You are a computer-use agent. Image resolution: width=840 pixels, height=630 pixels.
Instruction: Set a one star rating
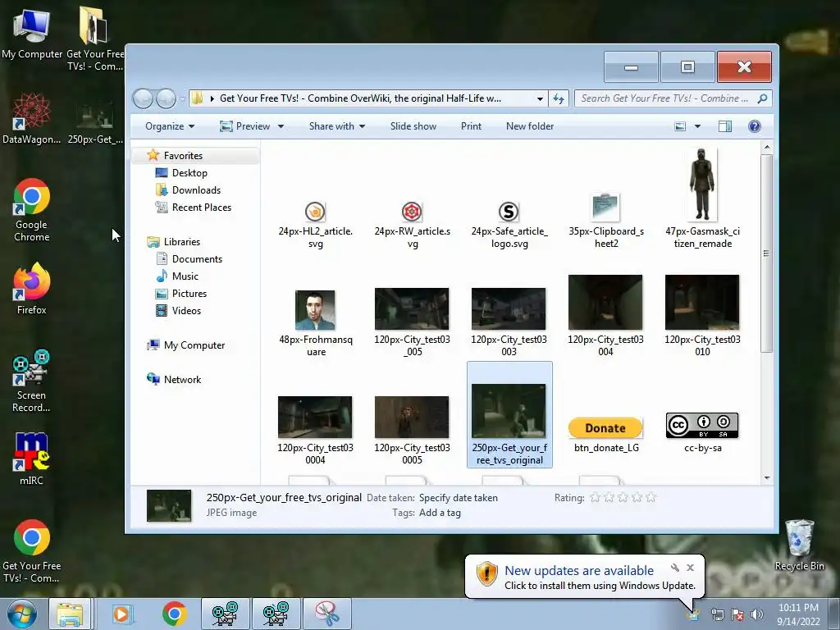(595, 498)
